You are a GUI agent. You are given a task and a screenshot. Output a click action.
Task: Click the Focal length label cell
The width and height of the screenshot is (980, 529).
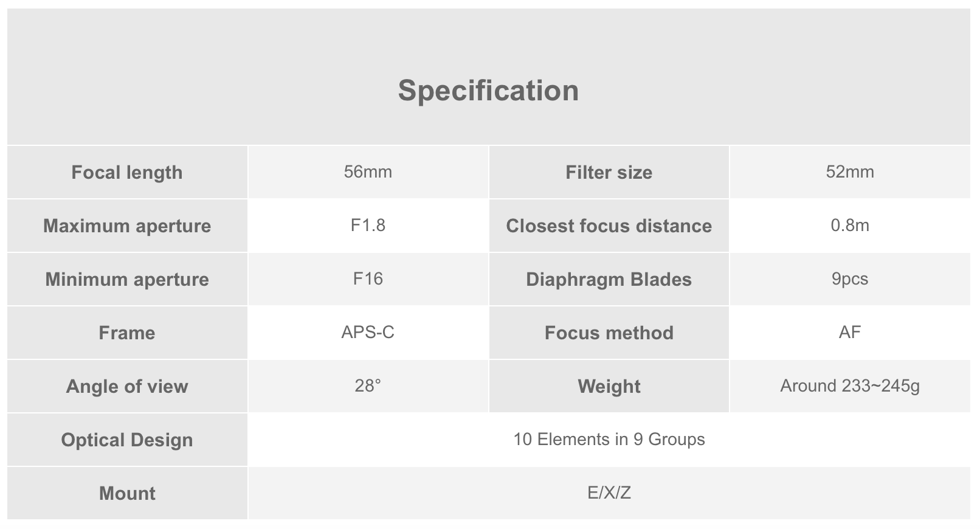pyautogui.click(x=127, y=172)
